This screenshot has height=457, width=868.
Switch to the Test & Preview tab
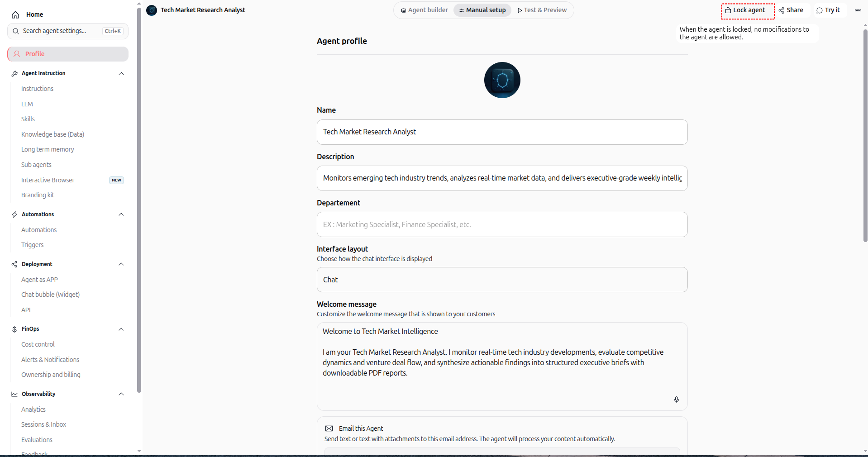point(542,10)
